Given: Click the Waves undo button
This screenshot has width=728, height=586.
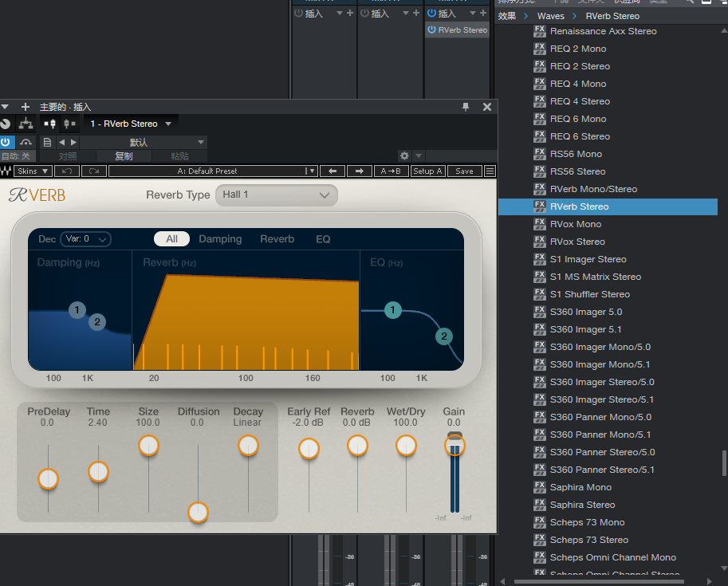Looking at the screenshot, I should (x=67, y=171).
